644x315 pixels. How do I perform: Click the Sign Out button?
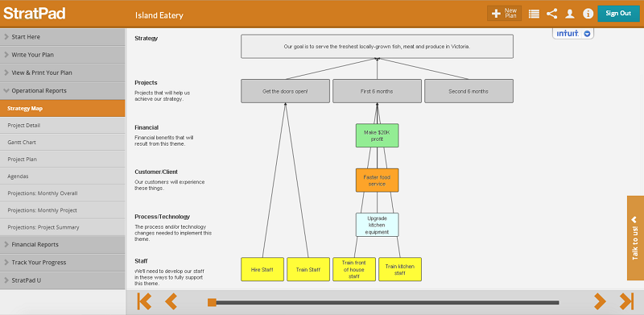pos(618,13)
